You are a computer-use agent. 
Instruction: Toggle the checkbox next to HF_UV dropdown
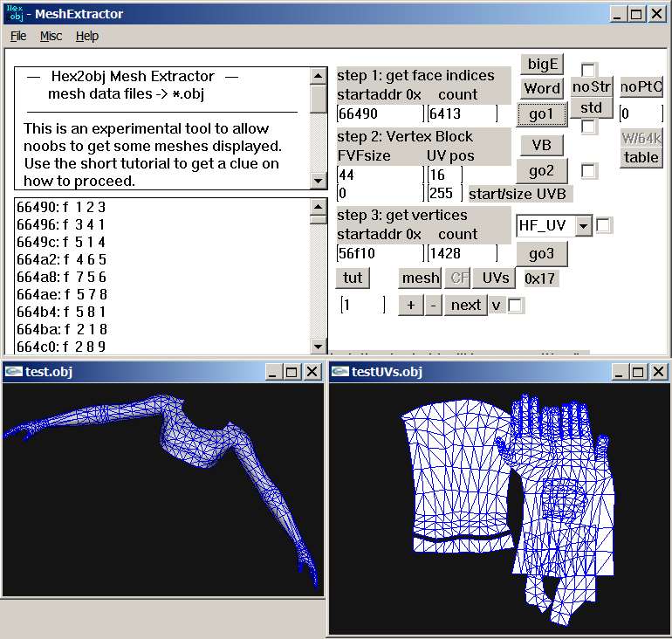[603, 225]
